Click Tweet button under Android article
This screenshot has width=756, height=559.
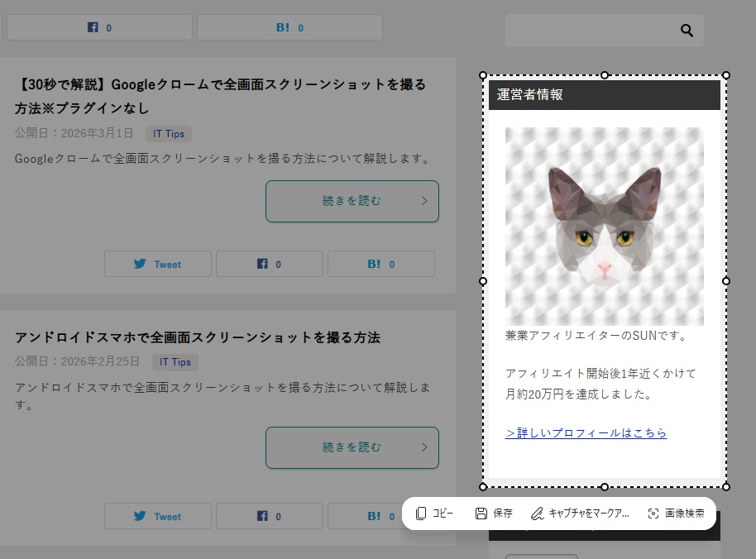[x=158, y=516]
